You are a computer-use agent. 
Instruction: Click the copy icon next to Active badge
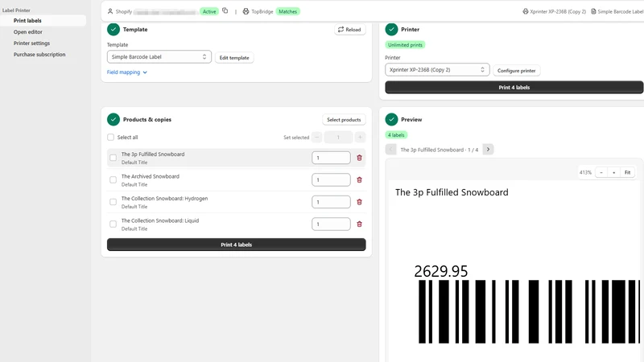click(225, 10)
